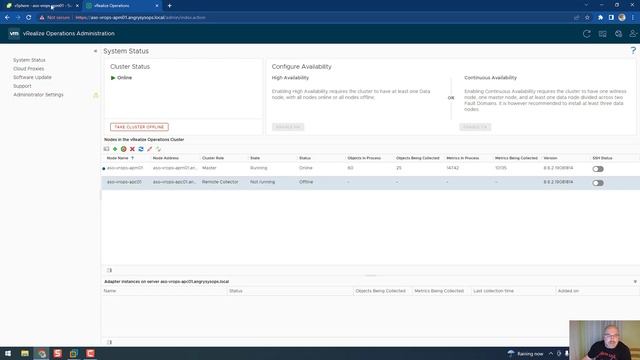Click the vRealize header refresh icon

pos(587,34)
